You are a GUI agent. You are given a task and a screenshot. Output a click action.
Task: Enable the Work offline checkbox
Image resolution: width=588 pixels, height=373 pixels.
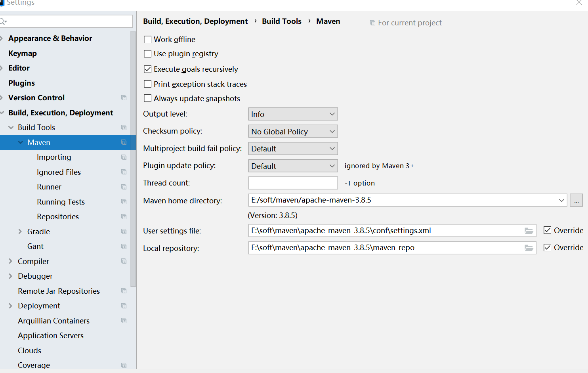[x=148, y=40]
